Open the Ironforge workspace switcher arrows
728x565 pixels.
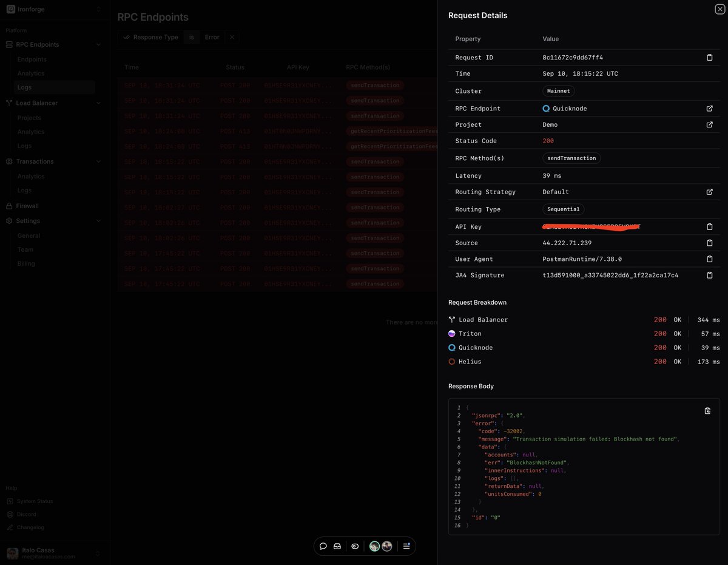(x=98, y=9)
